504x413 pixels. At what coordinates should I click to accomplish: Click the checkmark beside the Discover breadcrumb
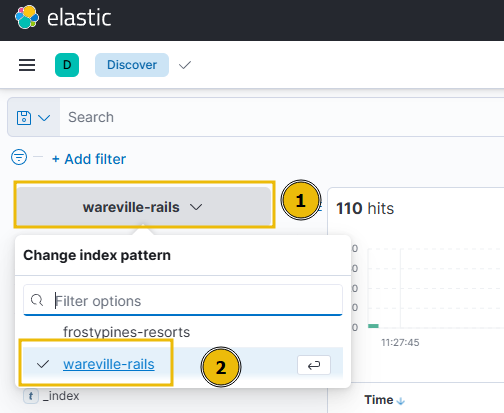point(185,65)
